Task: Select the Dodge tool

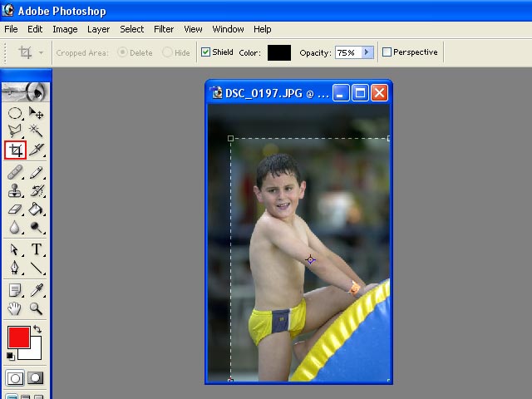Action: [x=36, y=227]
